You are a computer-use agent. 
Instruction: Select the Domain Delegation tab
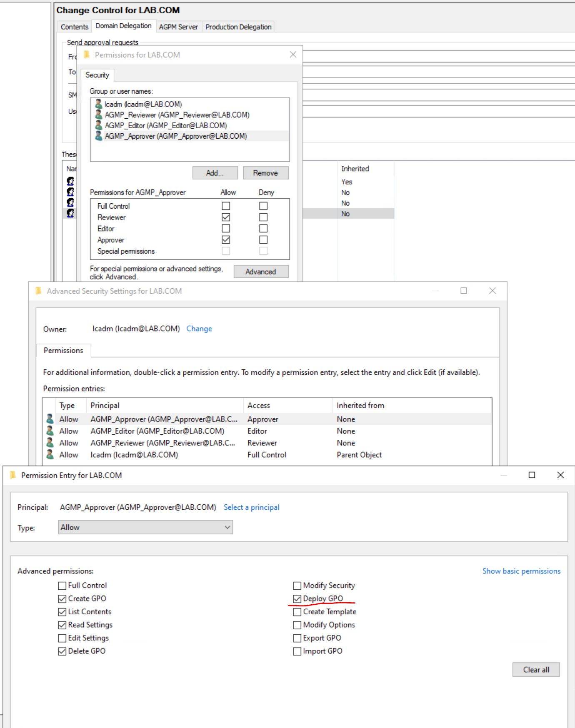[123, 26]
